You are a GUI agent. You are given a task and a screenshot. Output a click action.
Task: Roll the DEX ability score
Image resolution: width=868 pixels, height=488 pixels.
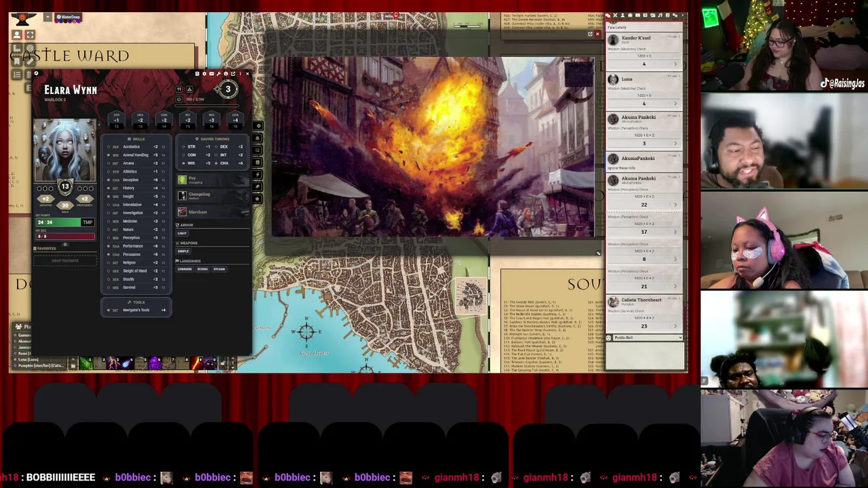click(x=140, y=120)
